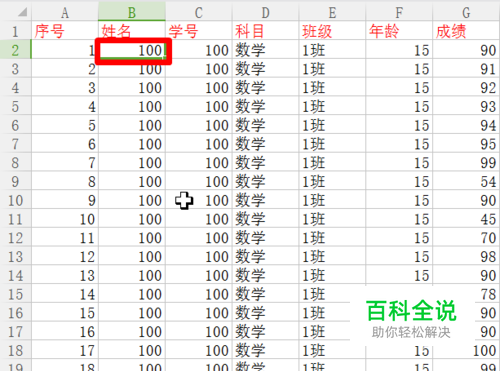Select cell G15 with score 78
Viewport: 500px width, 371px height.
point(466,294)
